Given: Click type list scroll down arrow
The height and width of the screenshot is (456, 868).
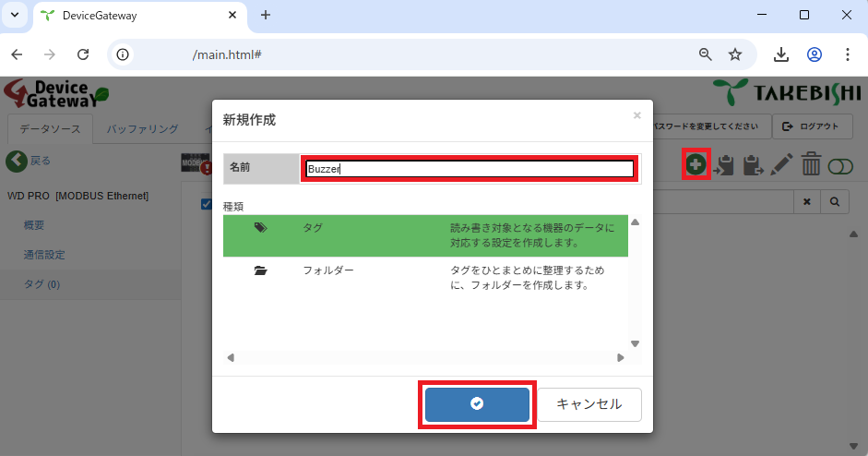Looking at the screenshot, I should click(x=635, y=343).
